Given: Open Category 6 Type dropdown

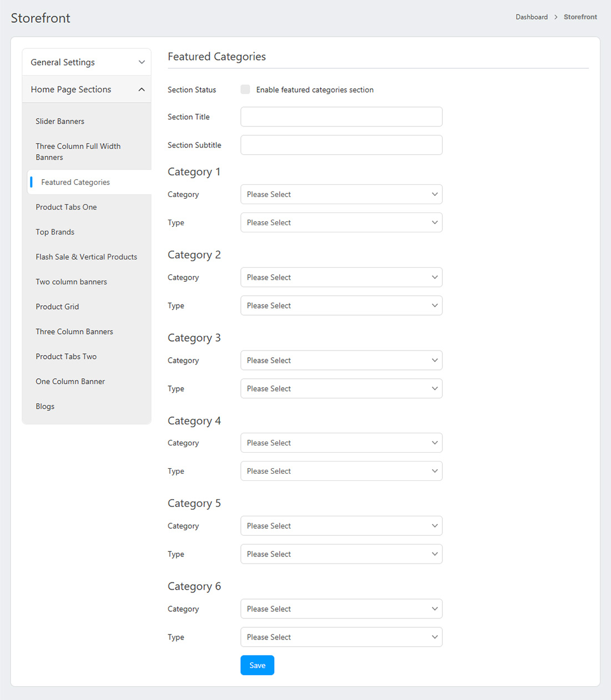Looking at the screenshot, I should [x=341, y=637].
